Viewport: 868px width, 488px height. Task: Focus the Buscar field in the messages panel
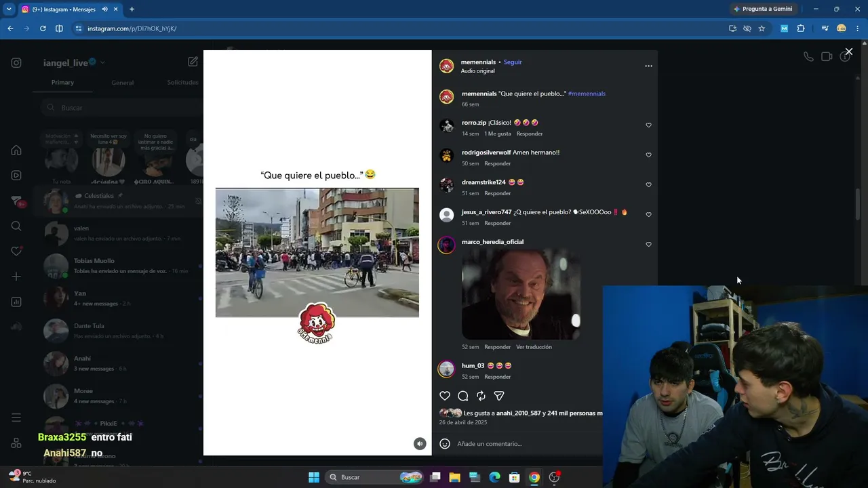tap(121, 108)
